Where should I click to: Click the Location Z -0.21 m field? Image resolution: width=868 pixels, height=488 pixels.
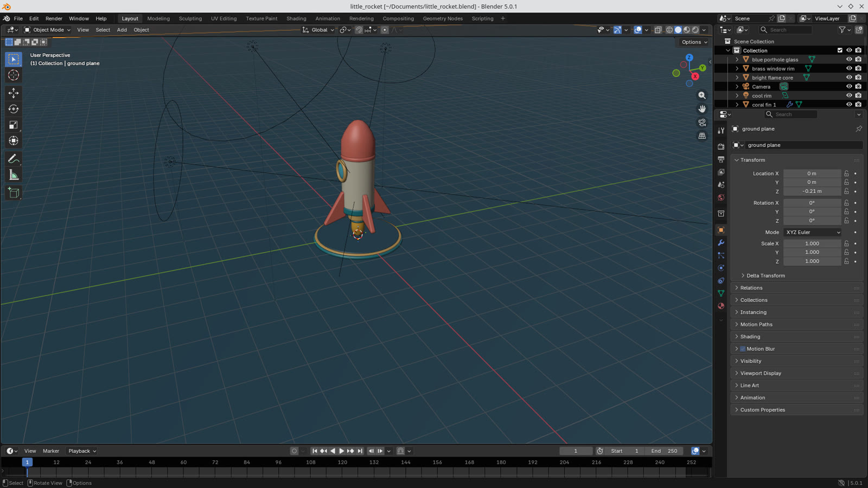coord(812,191)
